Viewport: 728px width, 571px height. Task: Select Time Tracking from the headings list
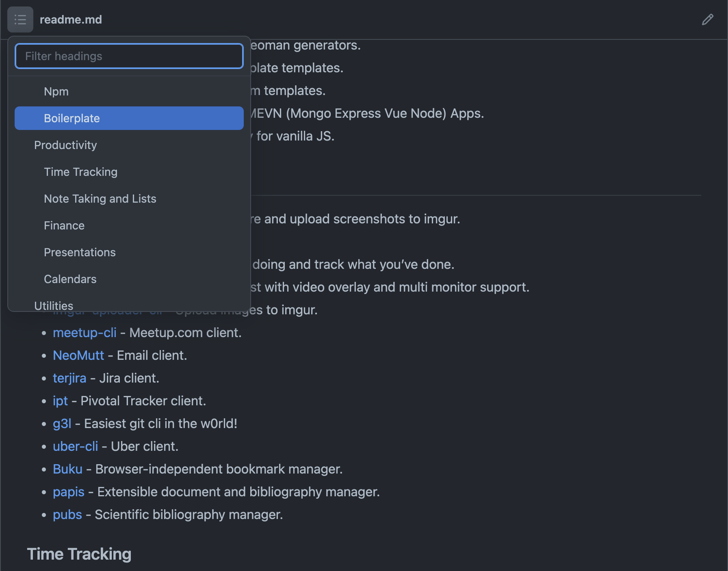point(80,172)
